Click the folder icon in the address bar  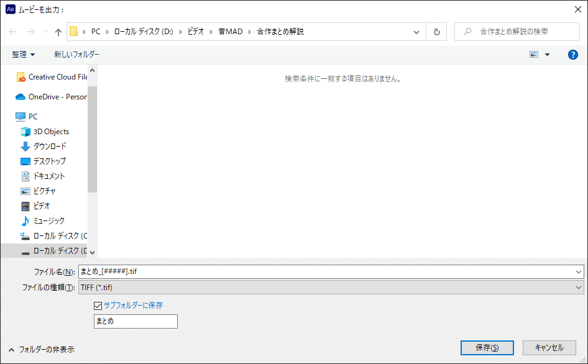point(74,32)
